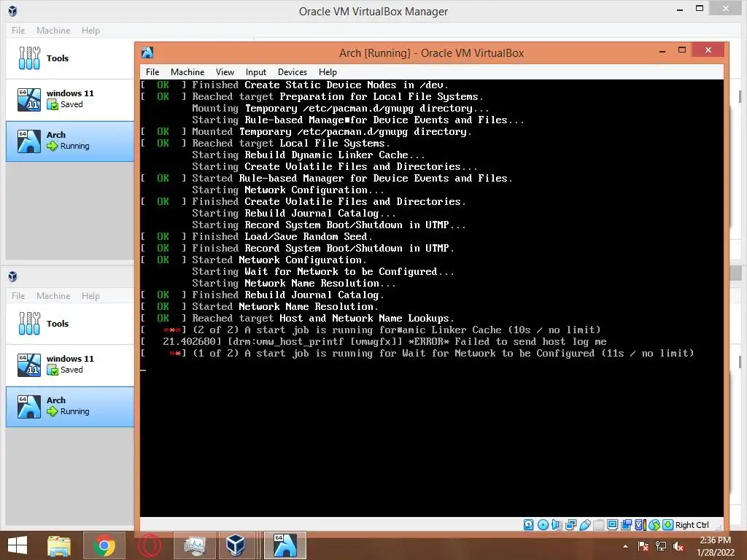747x560 pixels.
Task: Select Tools in lower Manager sidebar
Action: tap(70, 324)
